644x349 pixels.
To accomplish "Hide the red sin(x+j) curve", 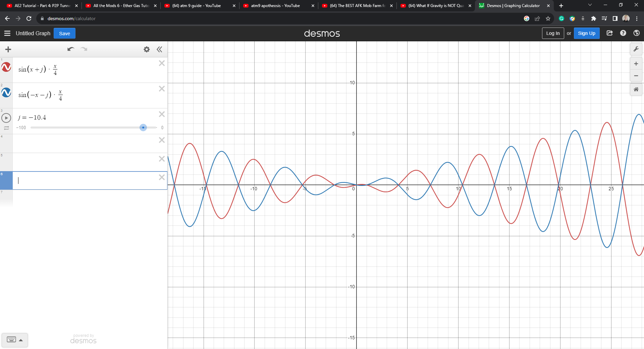I will click(6, 67).
